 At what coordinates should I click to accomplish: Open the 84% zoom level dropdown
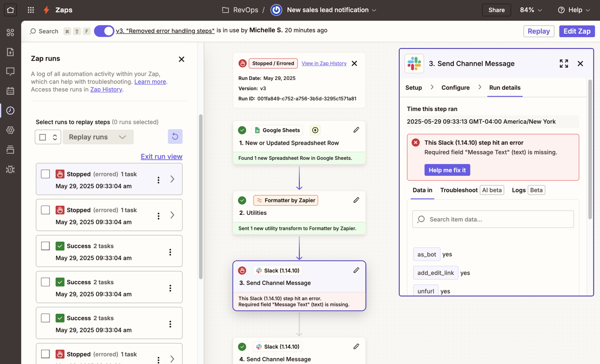tap(531, 10)
